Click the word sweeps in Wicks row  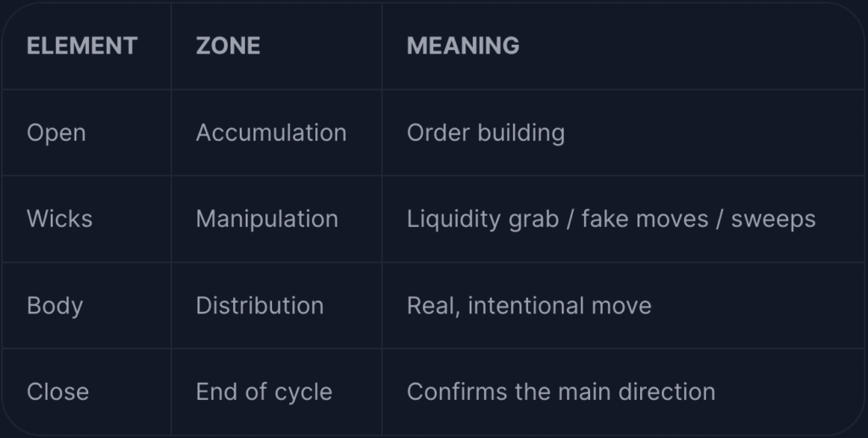773,220
